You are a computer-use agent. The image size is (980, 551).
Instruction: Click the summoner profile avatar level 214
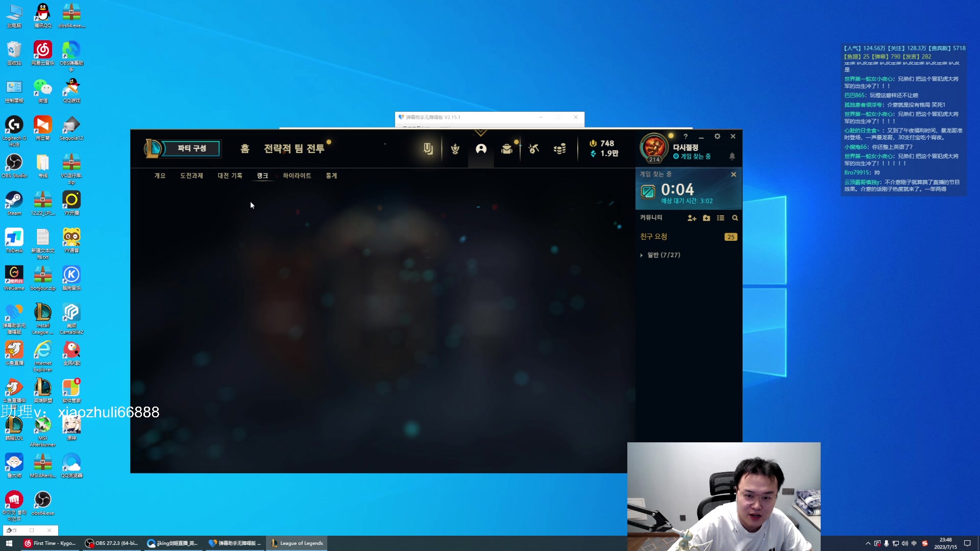(654, 147)
